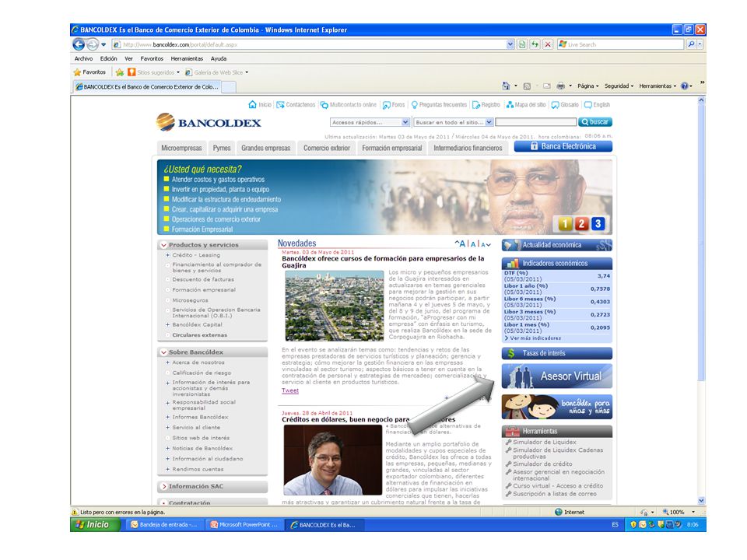This screenshot has height=560, width=747.
Task: Click the blue buscar search button
Action: [x=595, y=122]
